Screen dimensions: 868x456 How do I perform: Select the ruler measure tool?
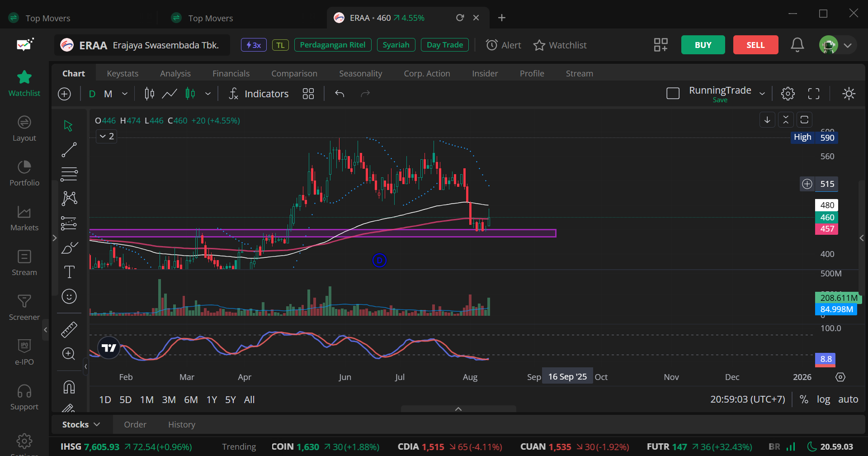click(69, 330)
